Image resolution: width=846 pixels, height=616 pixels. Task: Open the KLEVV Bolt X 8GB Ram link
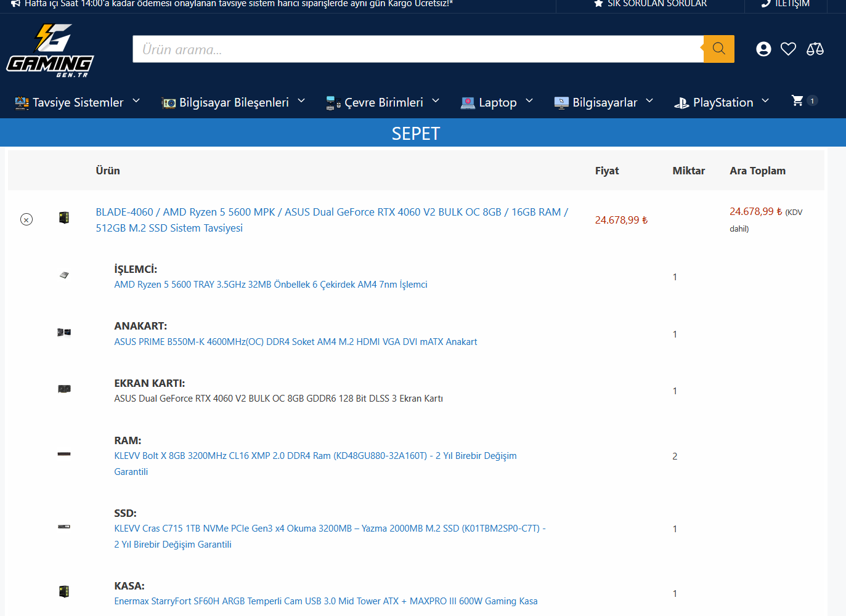pos(315,464)
